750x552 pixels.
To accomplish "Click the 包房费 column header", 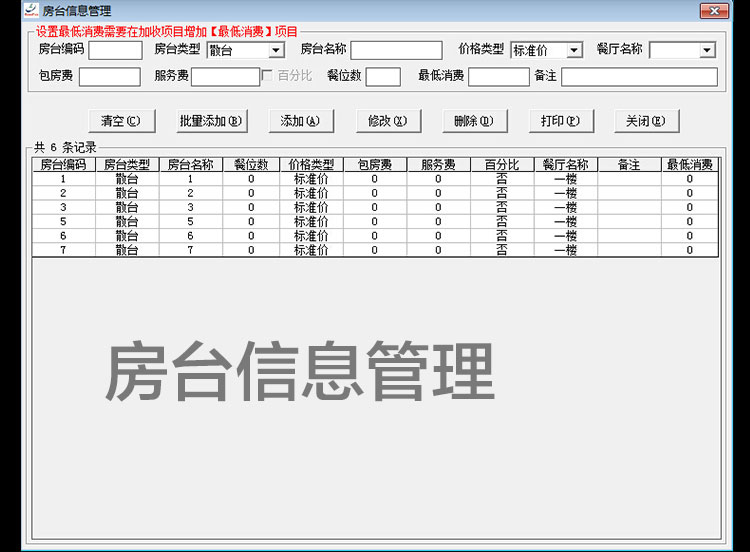I will (375, 165).
